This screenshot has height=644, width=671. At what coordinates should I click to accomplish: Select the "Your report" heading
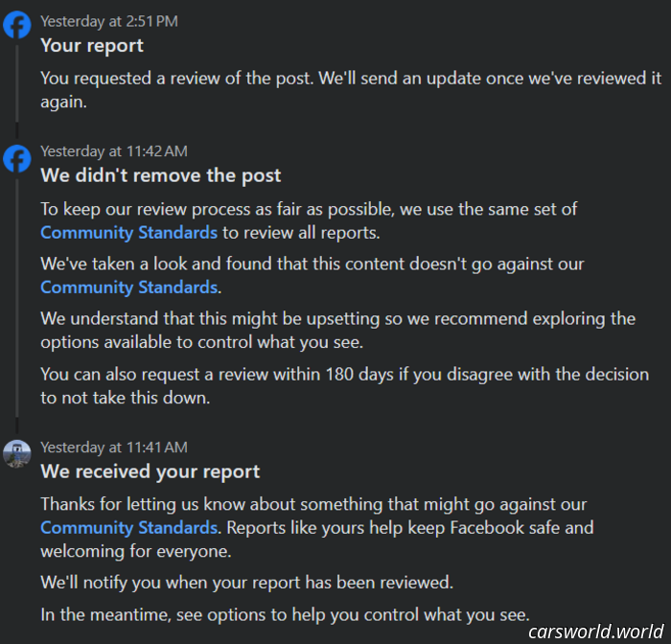click(92, 45)
